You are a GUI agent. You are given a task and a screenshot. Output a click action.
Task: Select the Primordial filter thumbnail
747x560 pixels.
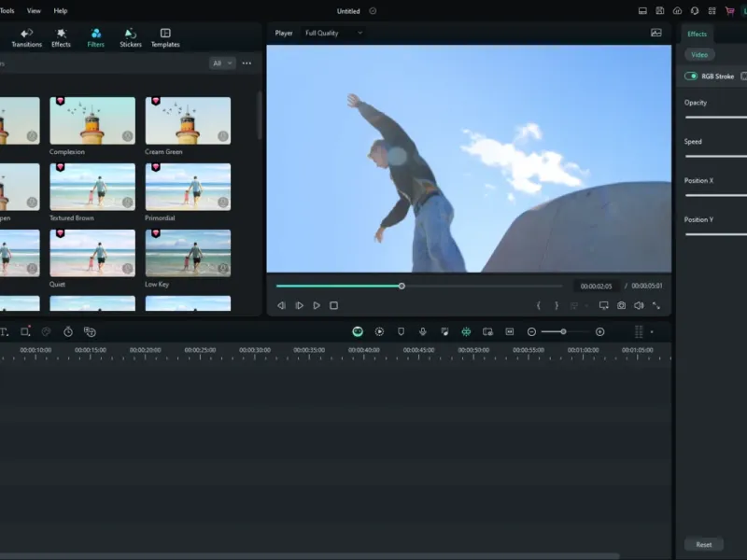tap(189, 187)
